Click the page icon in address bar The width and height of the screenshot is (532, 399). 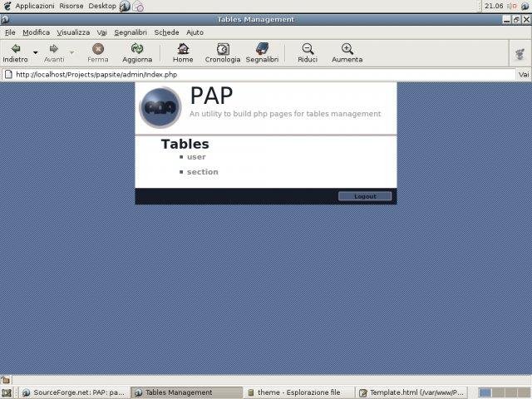tap(8, 74)
